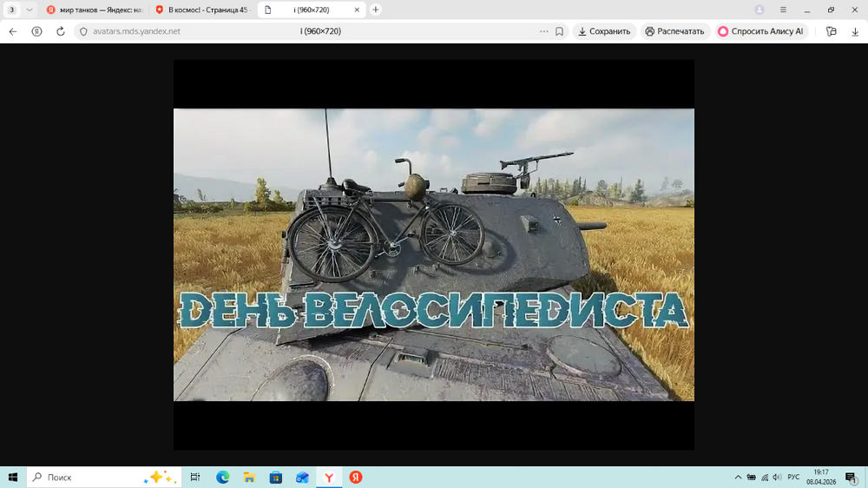Open the Yandex home button in toolbar
Screen dimensions: 868x488
coord(37,31)
